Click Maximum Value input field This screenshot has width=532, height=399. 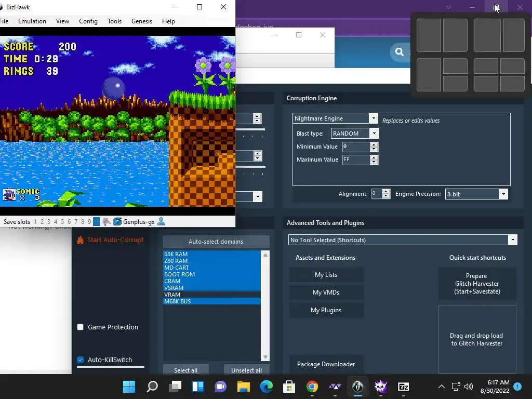(x=356, y=159)
